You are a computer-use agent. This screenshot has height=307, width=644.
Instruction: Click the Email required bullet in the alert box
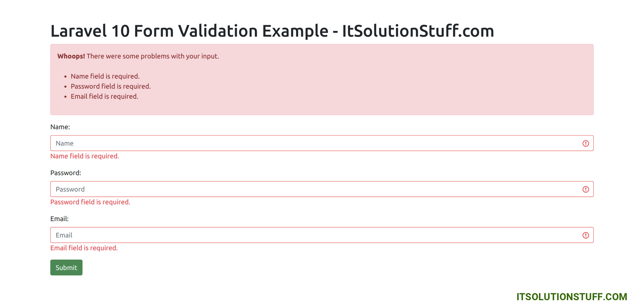[x=104, y=97]
